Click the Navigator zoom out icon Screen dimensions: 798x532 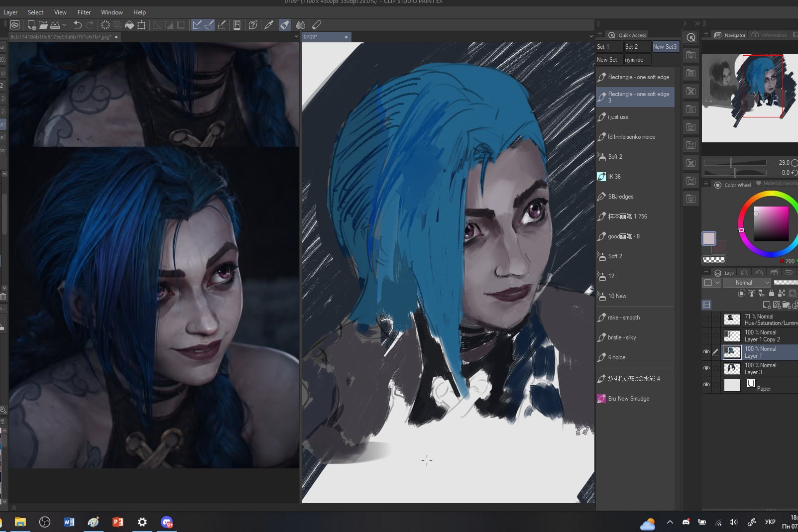click(794, 163)
